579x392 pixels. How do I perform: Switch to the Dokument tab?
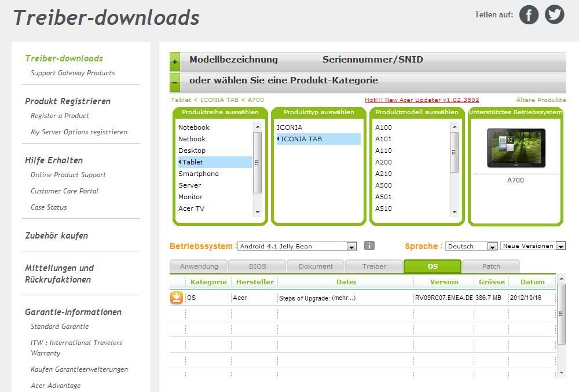point(316,266)
